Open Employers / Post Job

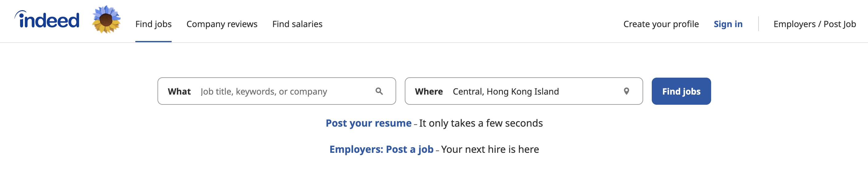click(814, 24)
